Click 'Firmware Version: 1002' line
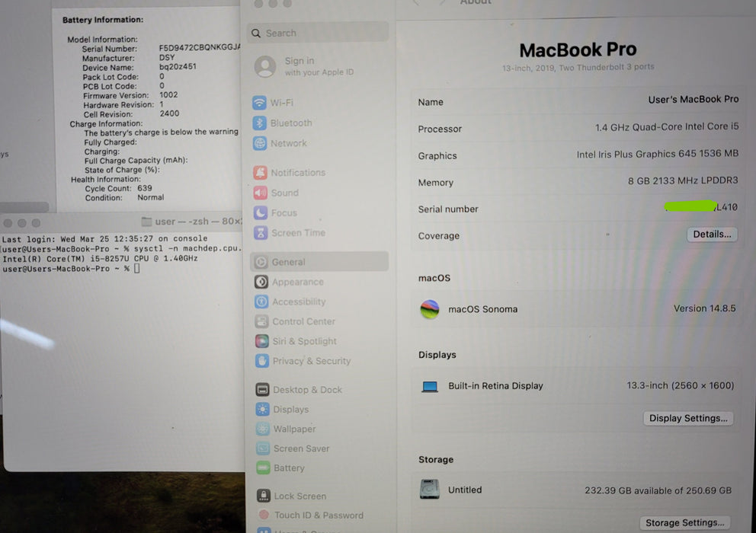The height and width of the screenshot is (533, 756). (130, 95)
